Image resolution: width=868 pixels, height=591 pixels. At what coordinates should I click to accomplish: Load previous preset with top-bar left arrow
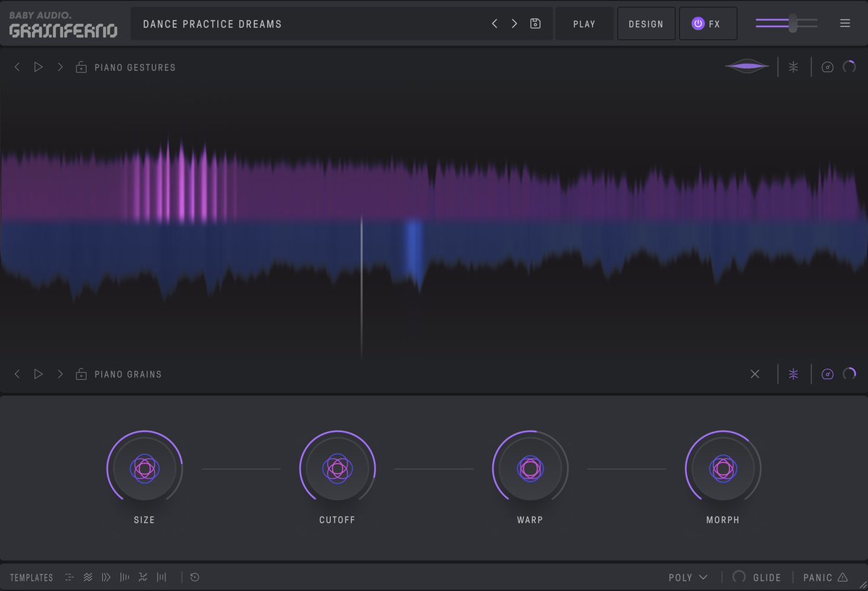click(494, 24)
